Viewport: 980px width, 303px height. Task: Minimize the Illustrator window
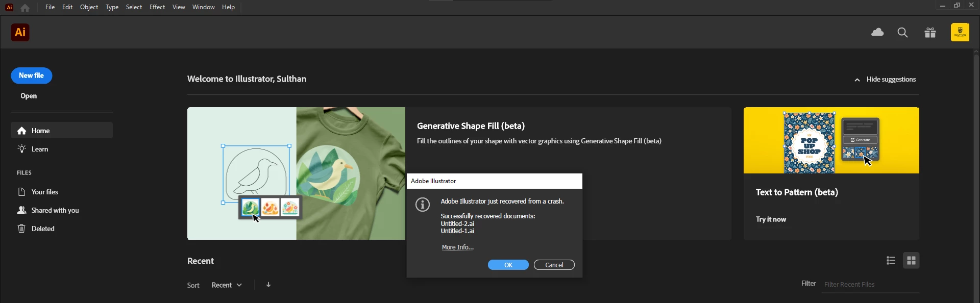[943, 6]
